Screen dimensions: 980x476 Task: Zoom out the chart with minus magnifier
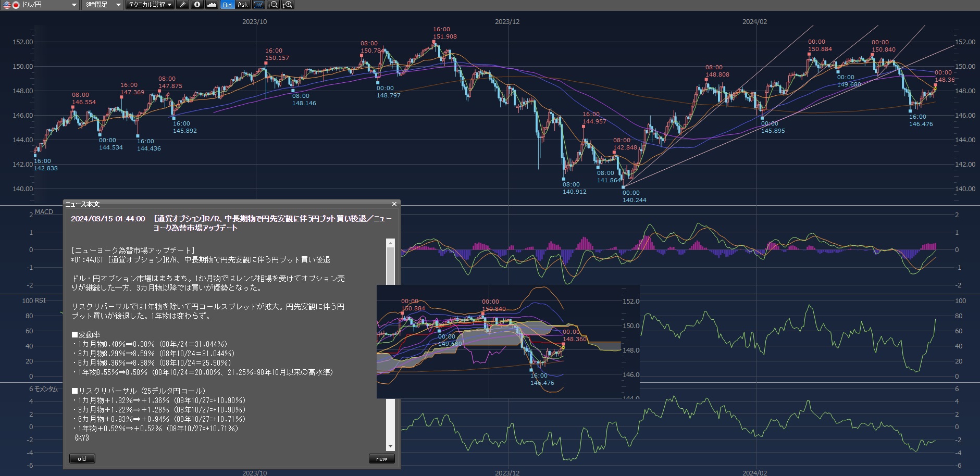coord(273,5)
